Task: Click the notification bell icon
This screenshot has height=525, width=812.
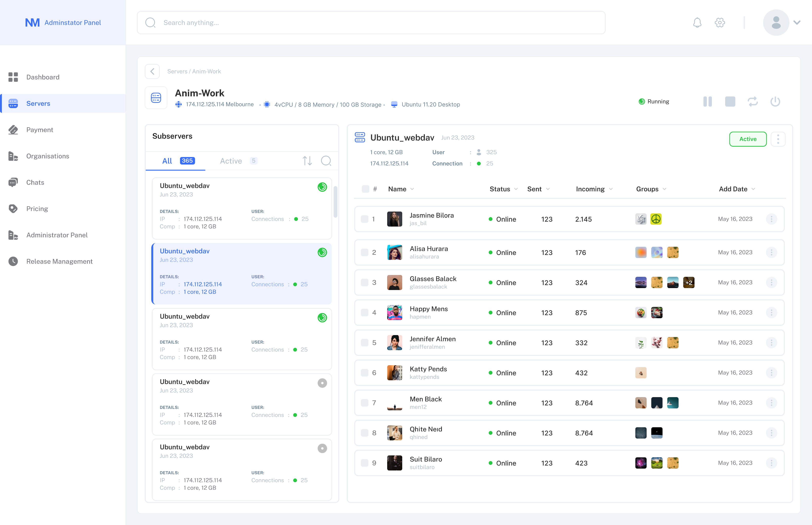Action: (697, 22)
